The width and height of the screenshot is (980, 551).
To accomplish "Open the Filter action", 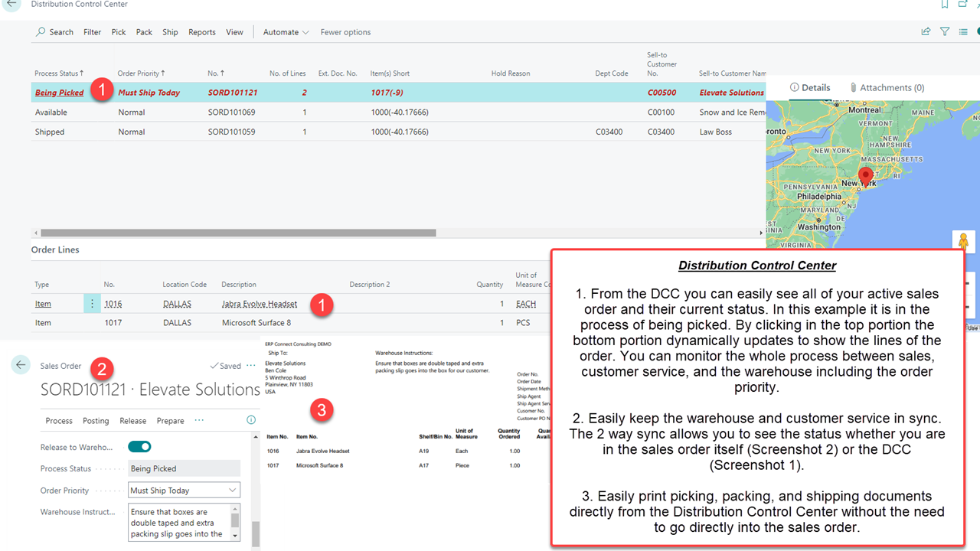I will click(92, 32).
